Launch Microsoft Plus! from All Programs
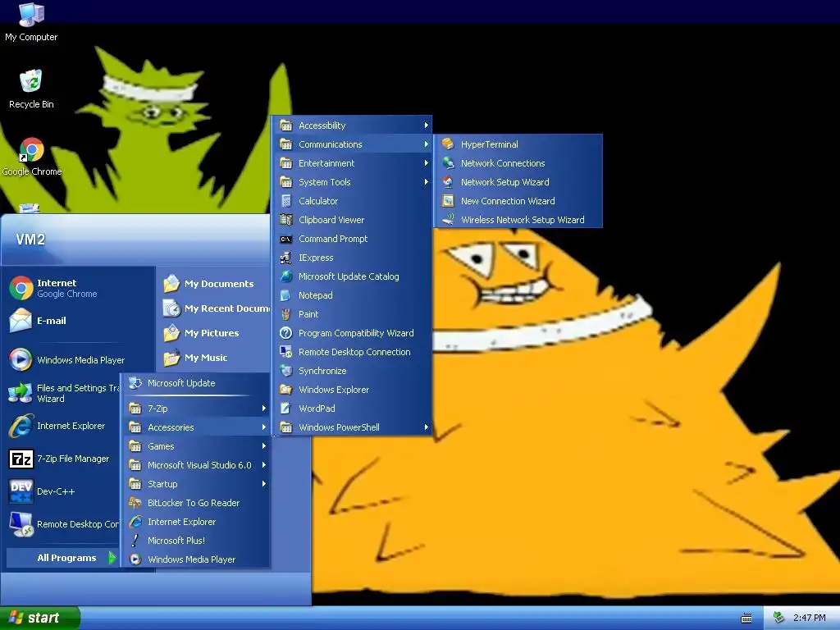Image resolution: width=840 pixels, height=630 pixels. tap(197, 540)
